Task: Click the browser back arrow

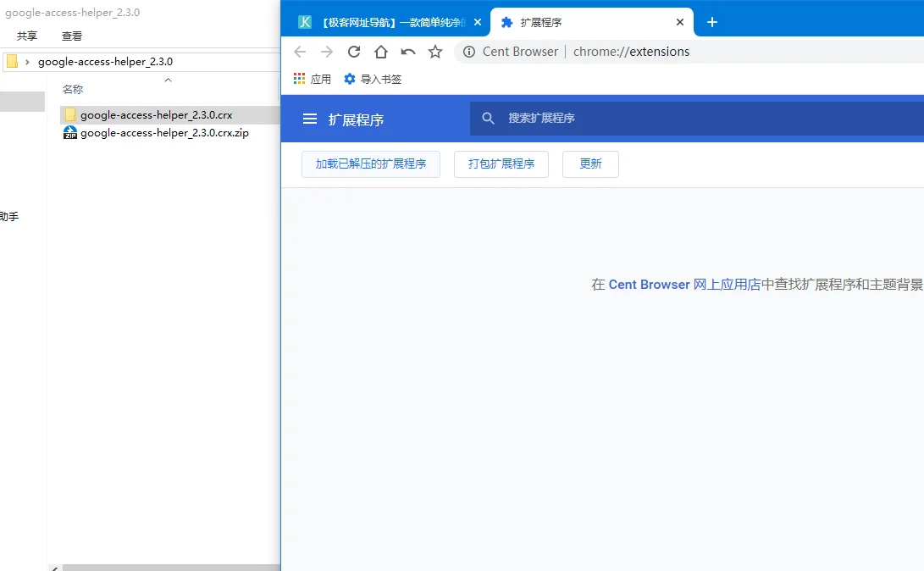Action: click(299, 52)
